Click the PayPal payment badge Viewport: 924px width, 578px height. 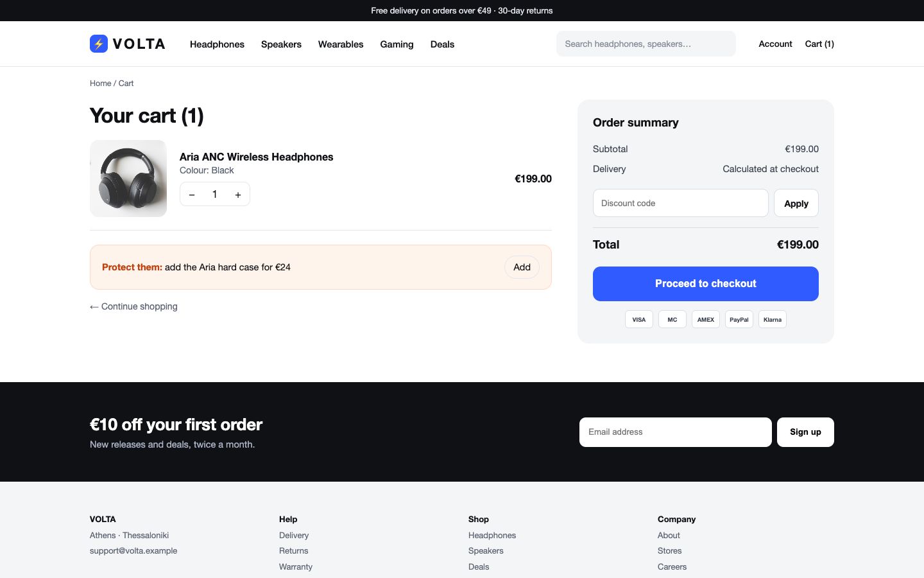739,319
